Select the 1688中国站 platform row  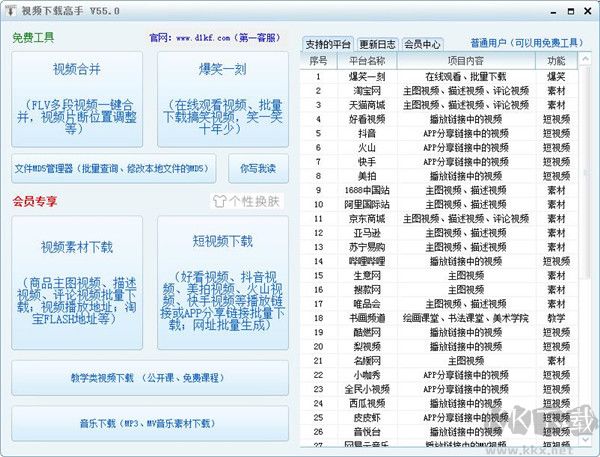439,190
